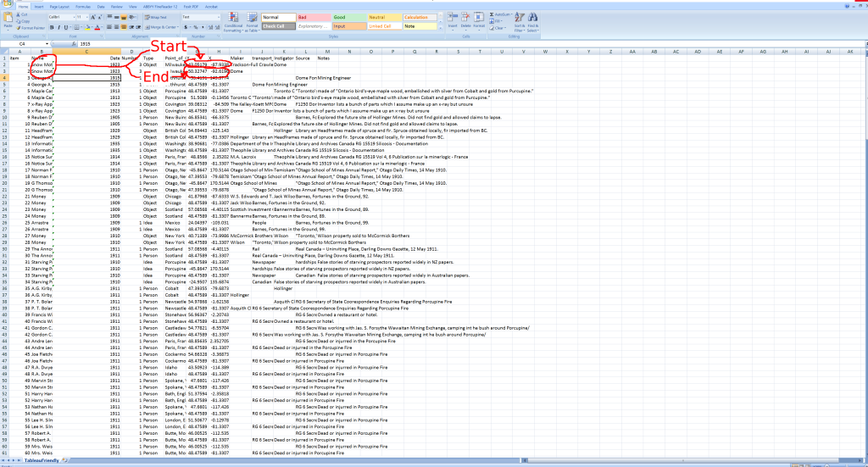
Task: Decrease font size with Shrink Font
Action: tap(100, 17)
